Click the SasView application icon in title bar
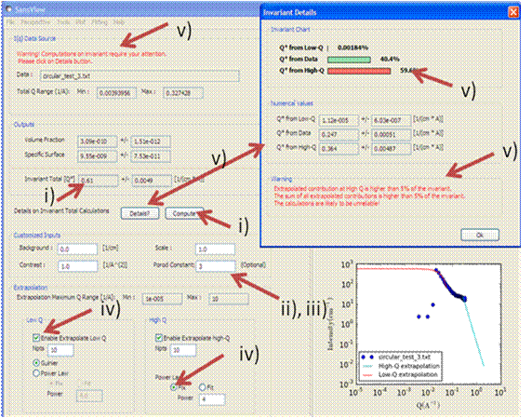This screenshot has height=418, width=532. [x=9, y=9]
